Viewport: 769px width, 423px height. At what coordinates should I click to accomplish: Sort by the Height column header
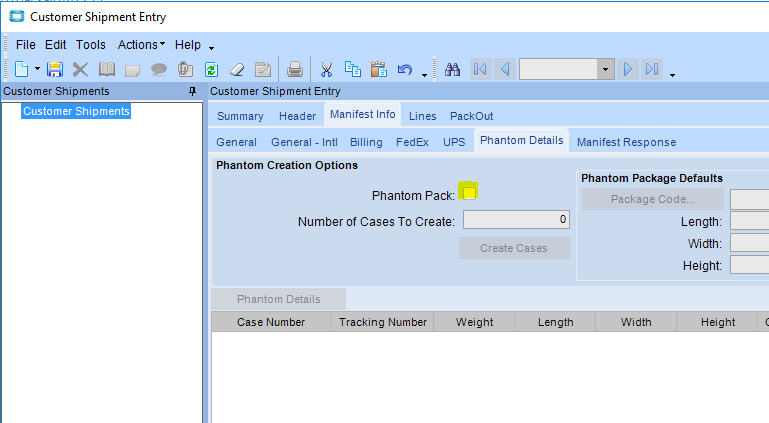(x=718, y=322)
